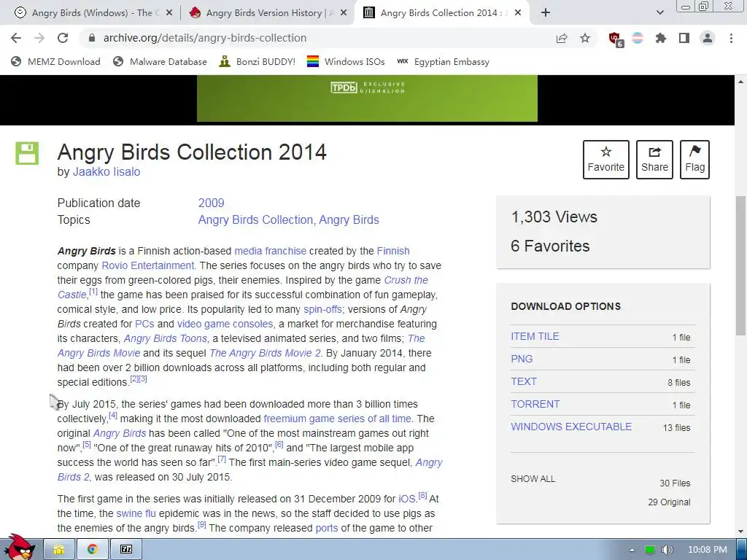Open the swine flu link

[x=136, y=514]
